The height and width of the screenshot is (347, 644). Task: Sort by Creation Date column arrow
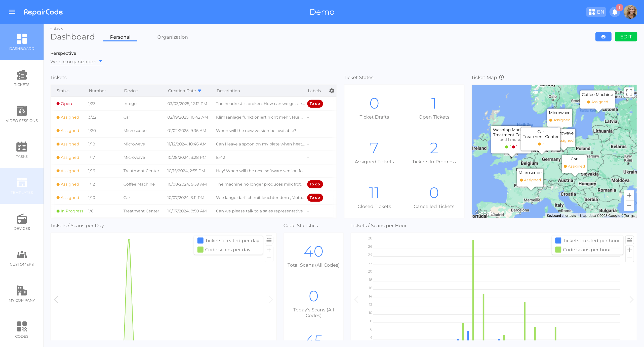(x=200, y=91)
